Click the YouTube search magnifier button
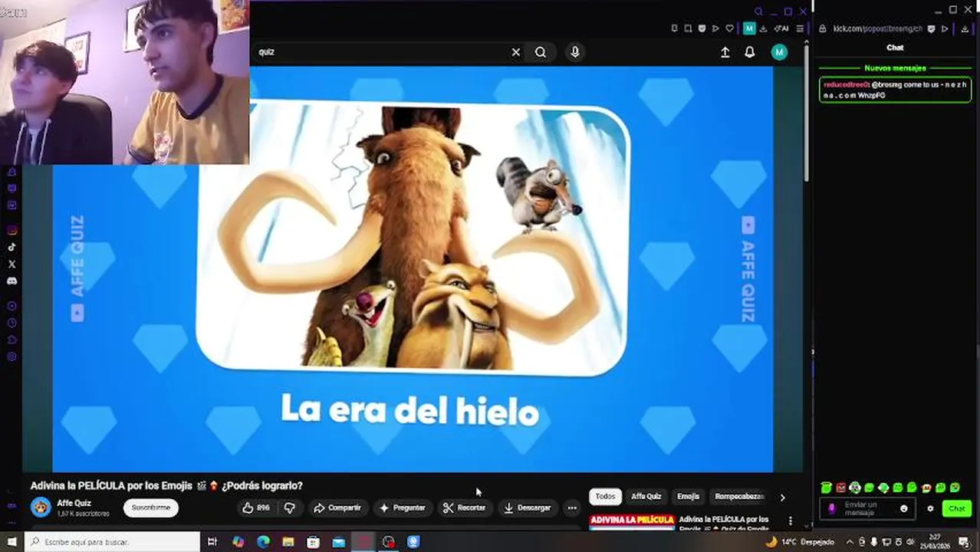The width and height of the screenshot is (980, 552). pos(541,52)
